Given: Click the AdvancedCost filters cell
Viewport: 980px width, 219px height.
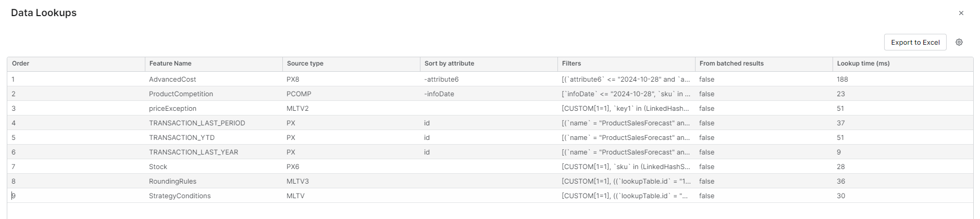Looking at the screenshot, I should (x=626, y=80).
